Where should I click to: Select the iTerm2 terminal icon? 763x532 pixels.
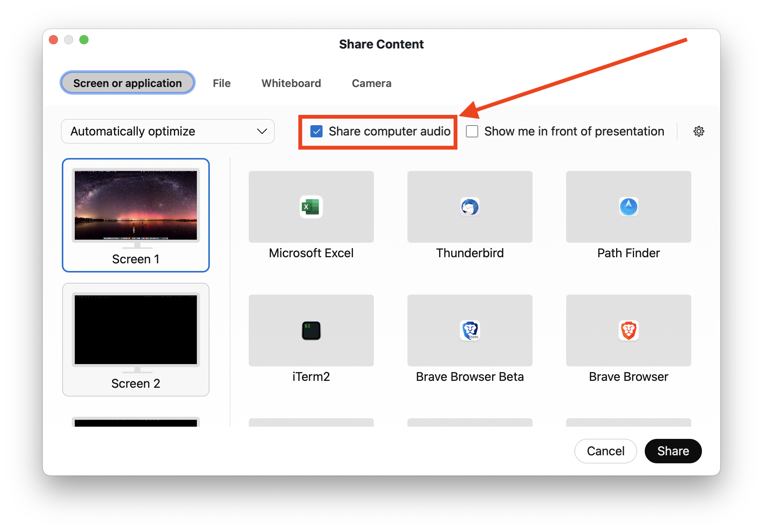point(311,330)
